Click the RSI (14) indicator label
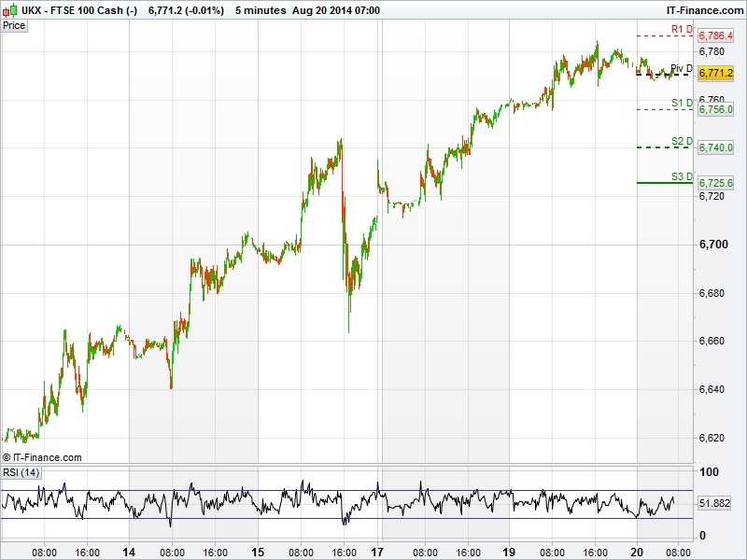The width and height of the screenshot is (747, 560). click(21, 472)
